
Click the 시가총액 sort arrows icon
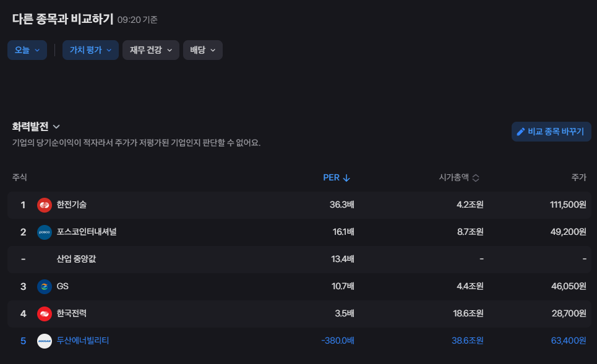476,177
